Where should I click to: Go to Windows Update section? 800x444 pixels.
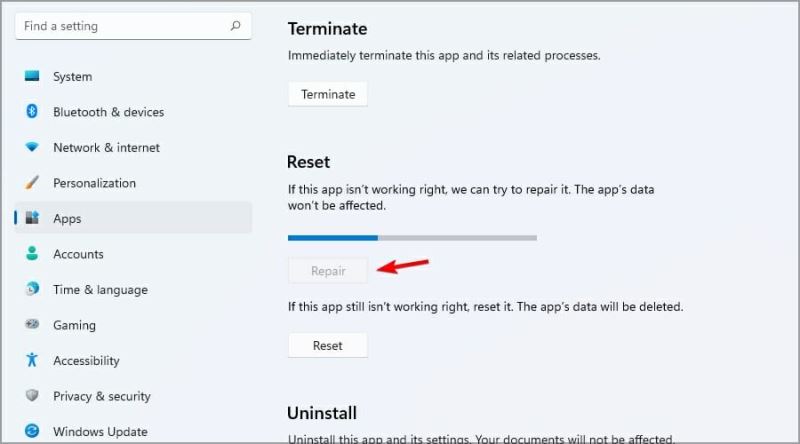pos(100,432)
